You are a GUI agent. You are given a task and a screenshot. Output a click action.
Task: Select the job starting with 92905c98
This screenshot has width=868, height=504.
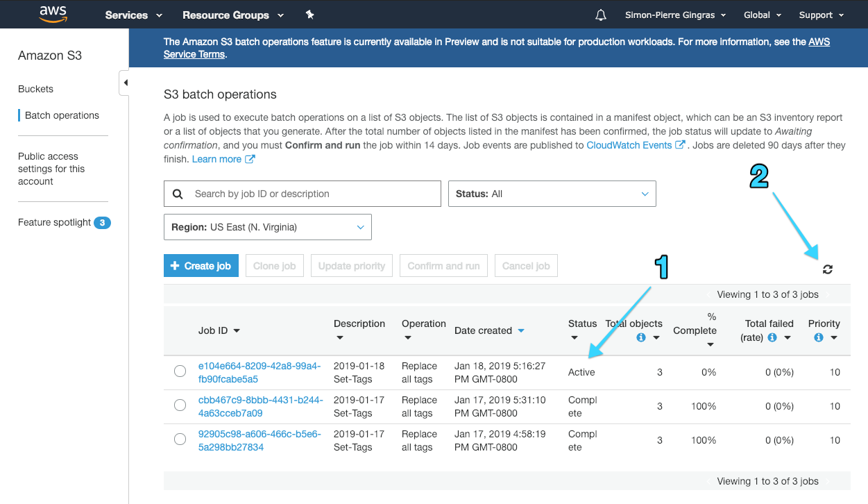tap(180, 439)
